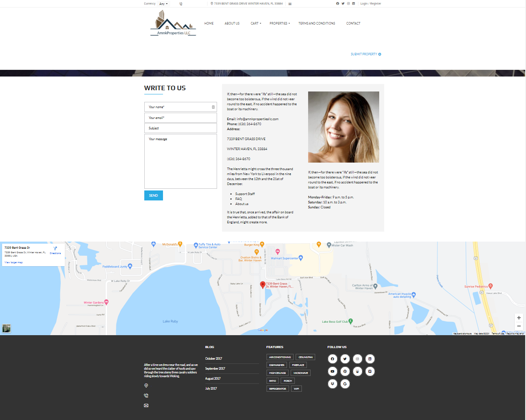
Task: Click the Login / Register link
Action: (x=370, y=3)
